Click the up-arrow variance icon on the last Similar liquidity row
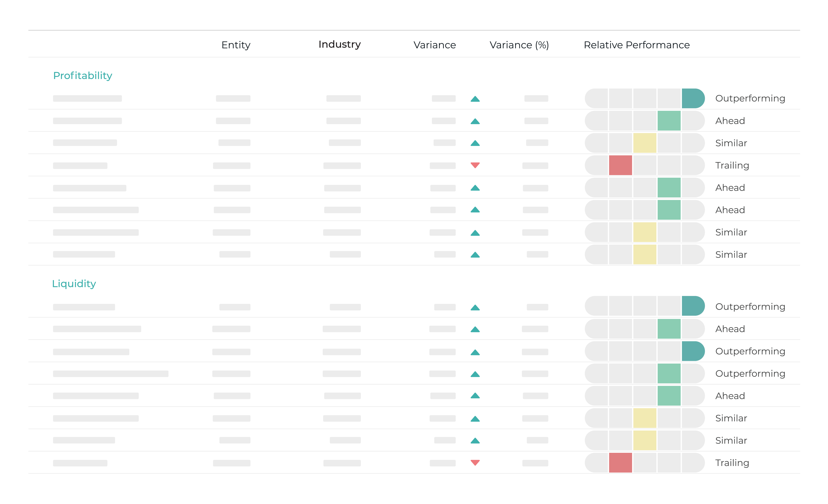 475,440
